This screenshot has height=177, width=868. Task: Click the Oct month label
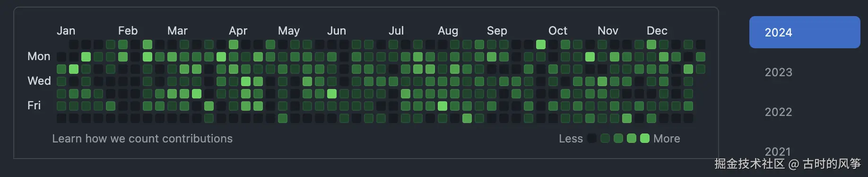coord(558,31)
